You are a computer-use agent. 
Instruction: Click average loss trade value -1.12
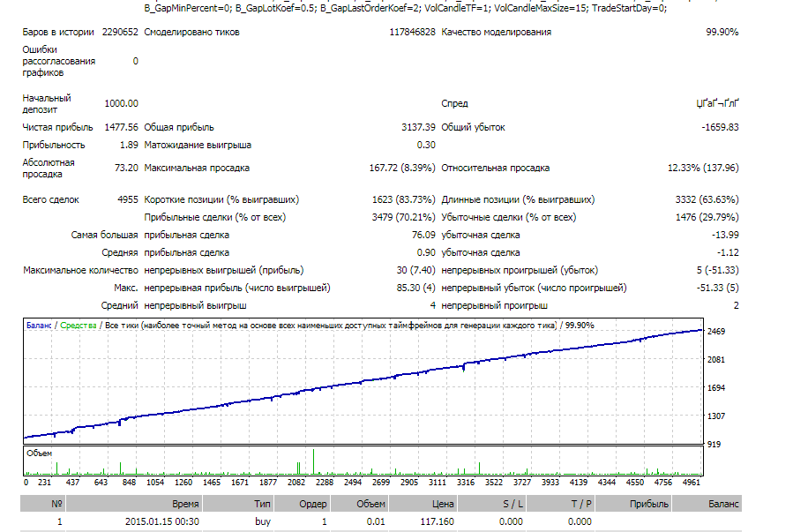(x=728, y=252)
